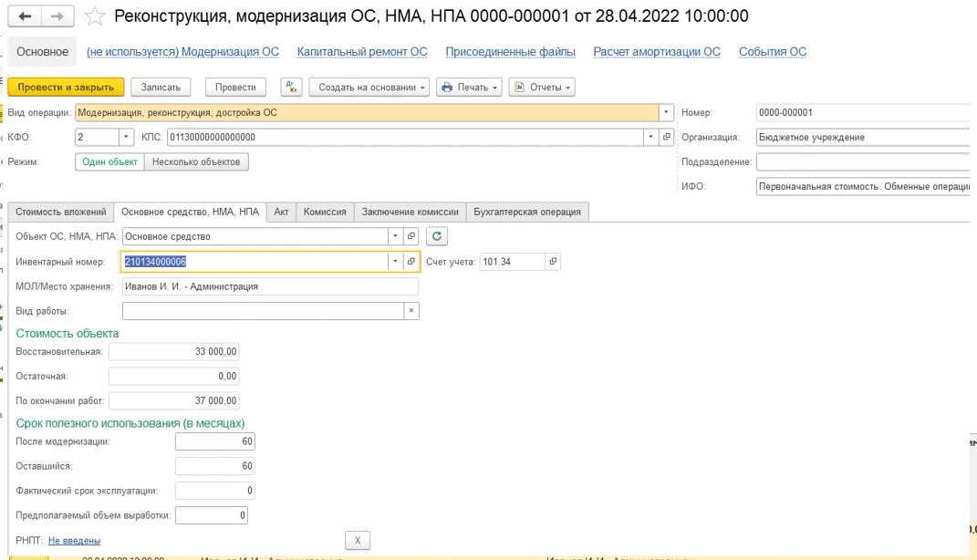Click the ИФО field
Image resolution: width=977 pixels, height=560 pixels.
(863, 186)
